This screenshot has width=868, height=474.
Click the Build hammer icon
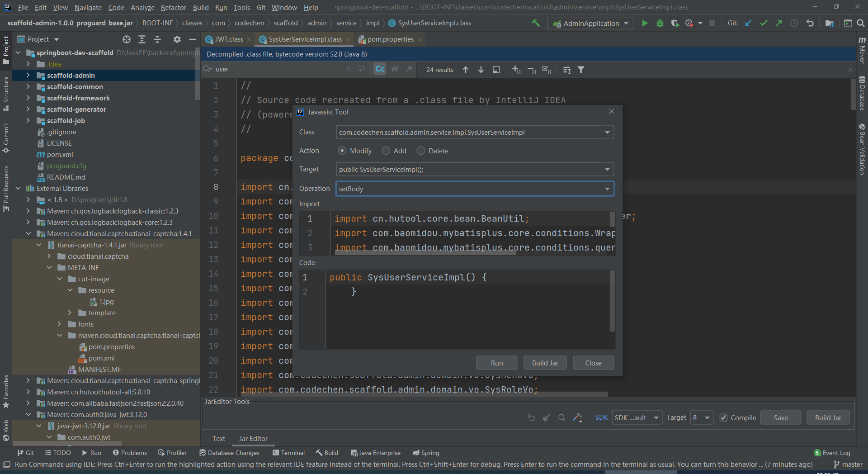click(x=536, y=23)
